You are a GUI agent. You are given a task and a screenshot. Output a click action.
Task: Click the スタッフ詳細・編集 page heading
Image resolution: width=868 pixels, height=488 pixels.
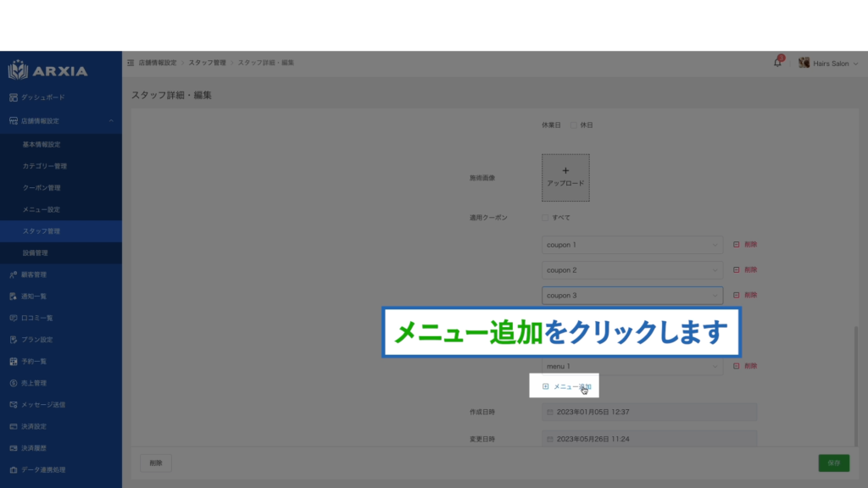[171, 95]
